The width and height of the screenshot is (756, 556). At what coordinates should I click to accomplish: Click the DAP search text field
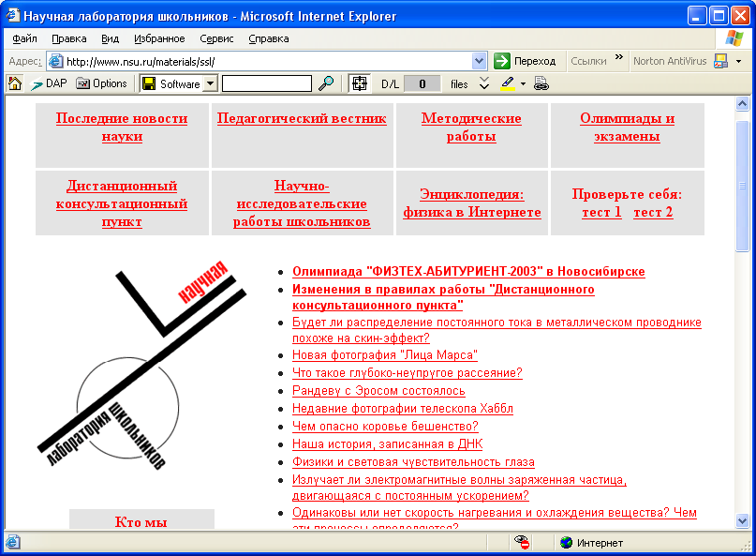click(267, 83)
